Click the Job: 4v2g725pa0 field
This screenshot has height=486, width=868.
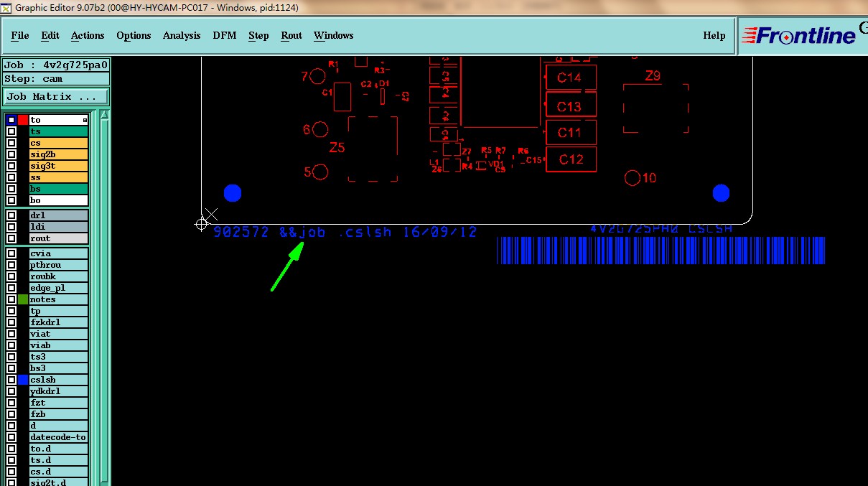click(57, 65)
